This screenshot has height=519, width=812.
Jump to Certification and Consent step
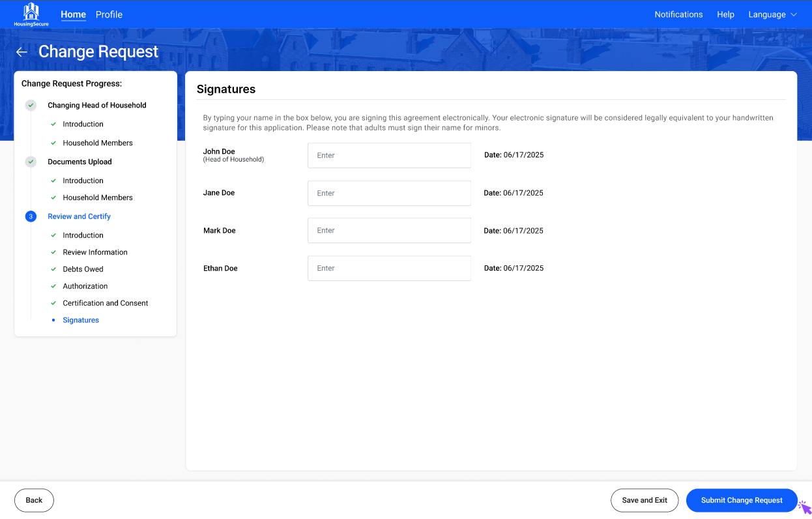(x=106, y=303)
